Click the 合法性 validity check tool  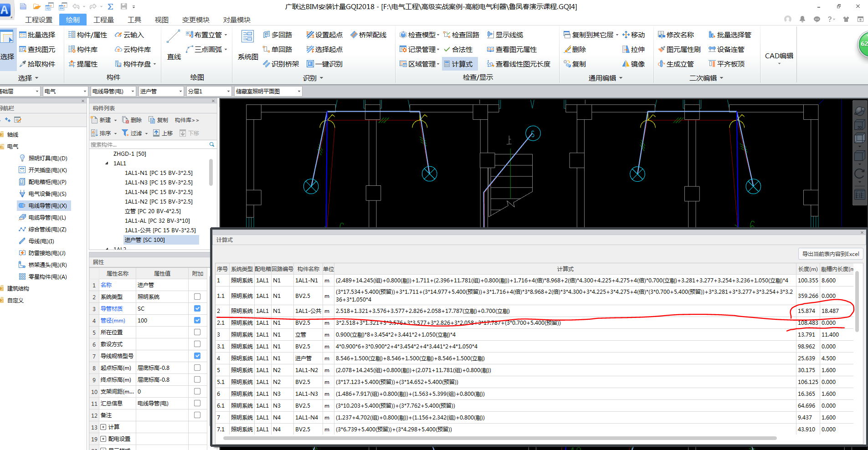(x=458, y=49)
